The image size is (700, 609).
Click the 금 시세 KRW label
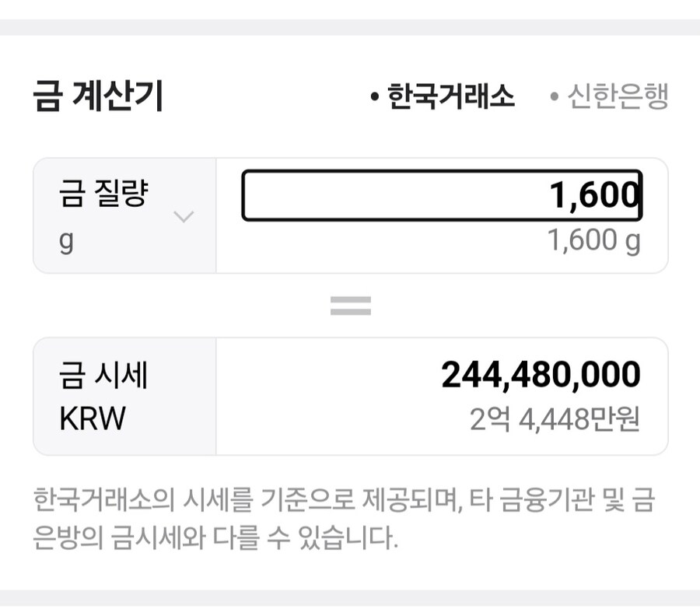[101, 395]
